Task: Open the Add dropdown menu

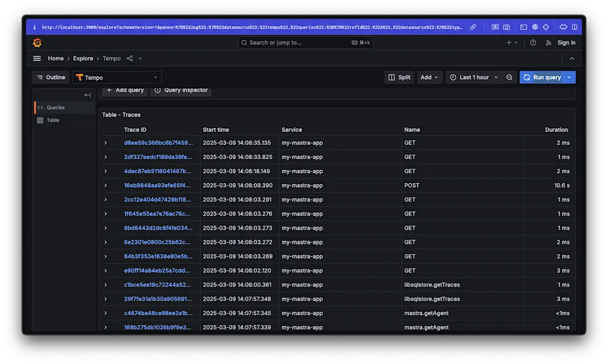Action: [429, 78]
